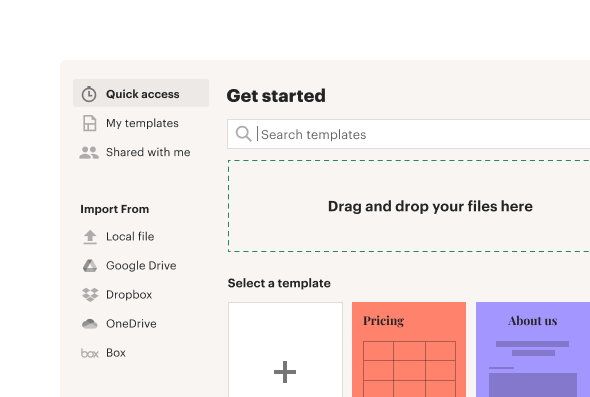Focus the Search templates field
Screen dimensions: 590x397
click(x=409, y=134)
